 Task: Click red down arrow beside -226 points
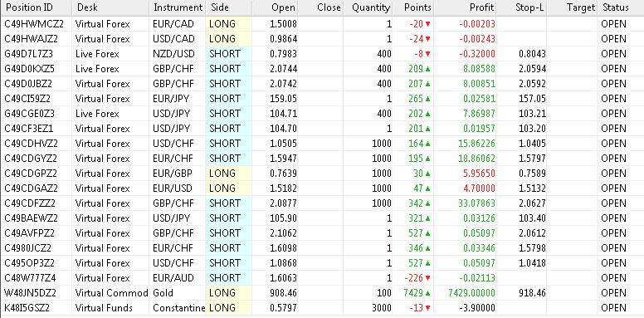427,278
